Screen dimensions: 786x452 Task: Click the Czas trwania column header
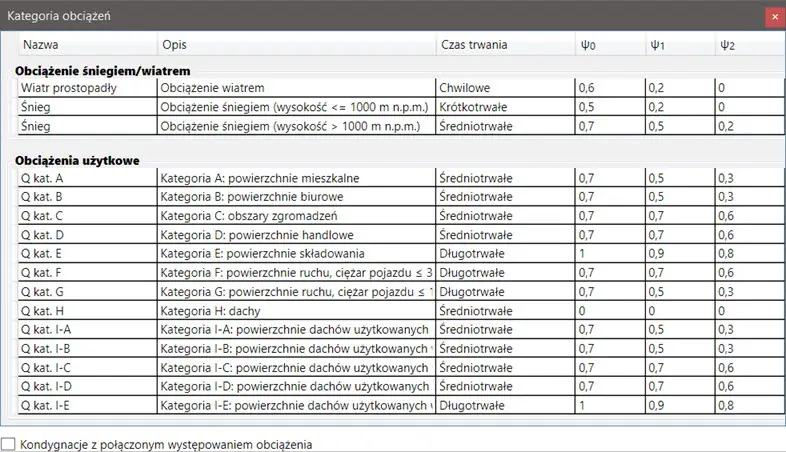click(x=473, y=45)
